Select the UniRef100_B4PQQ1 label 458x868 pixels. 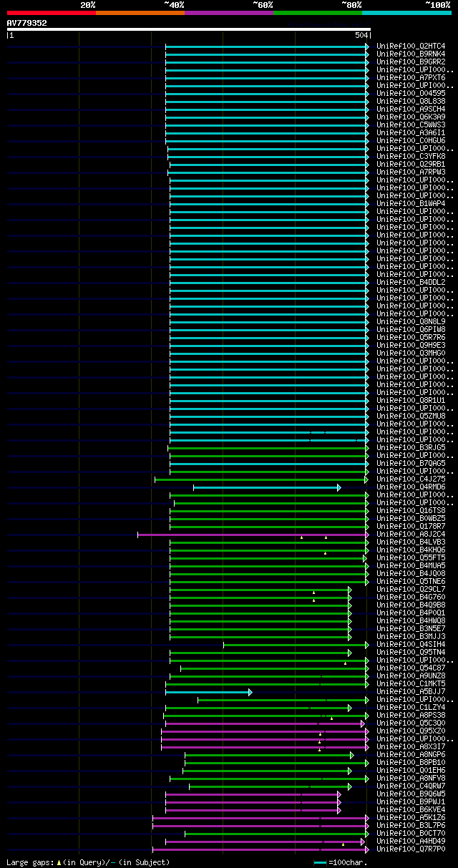pyautogui.click(x=411, y=613)
